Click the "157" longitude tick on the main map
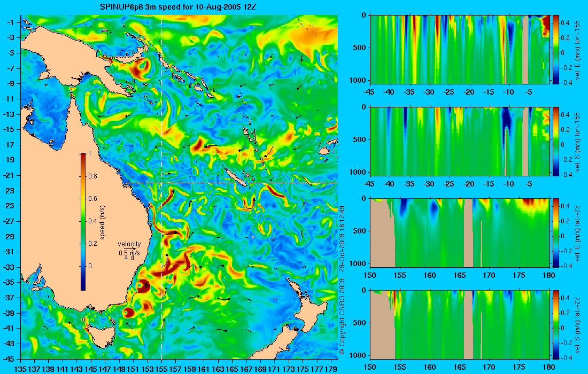Image resolution: width=588 pixels, height=374 pixels. click(x=175, y=369)
